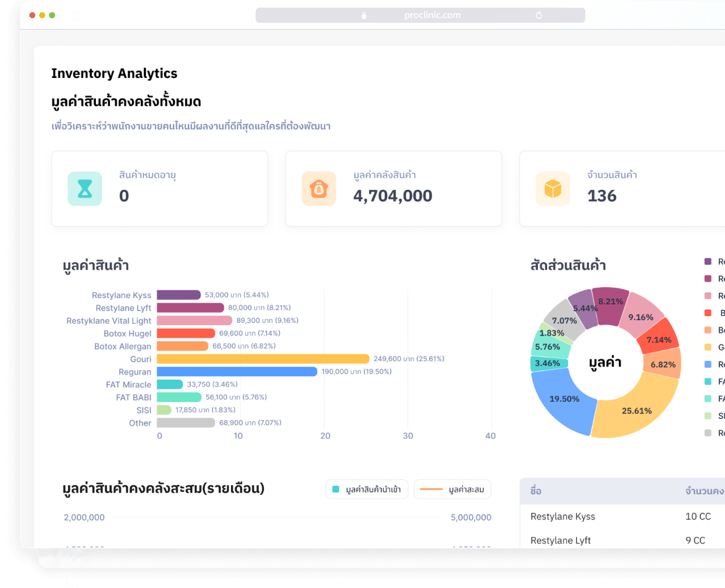The width and height of the screenshot is (725, 588).
Task: Click the 10 CC quantity cell
Action: click(x=698, y=516)
